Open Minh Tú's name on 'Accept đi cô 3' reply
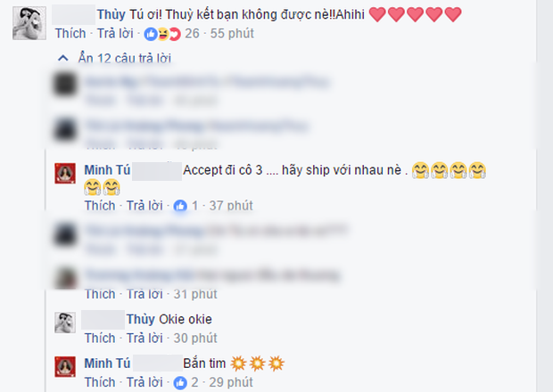Viewport: 553px width, 392px height. tap(107, 170)
